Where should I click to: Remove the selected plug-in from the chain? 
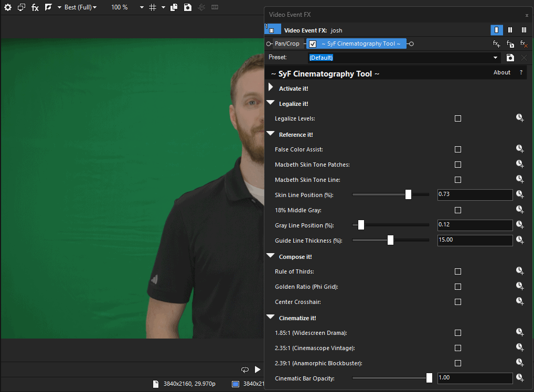click(523, 44)
